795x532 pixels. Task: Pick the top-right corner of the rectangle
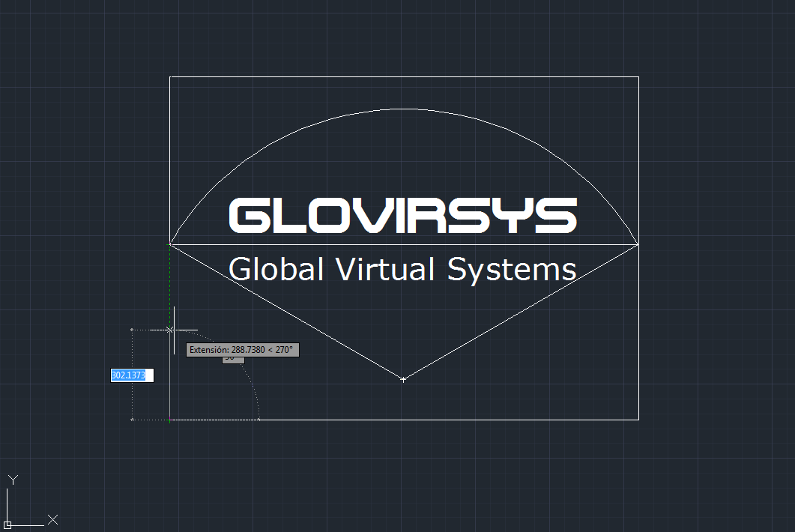pyautogui.click(x=638, y=76)
